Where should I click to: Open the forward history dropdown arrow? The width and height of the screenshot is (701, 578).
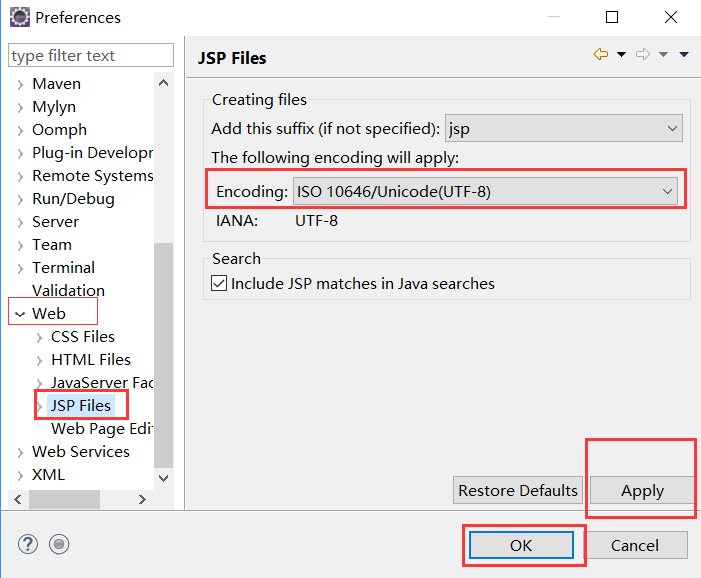click(663, 55)
